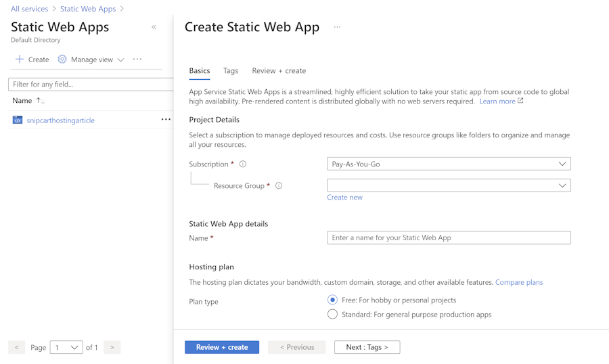Click external link icon after Learn more

[x=520, y=101]
